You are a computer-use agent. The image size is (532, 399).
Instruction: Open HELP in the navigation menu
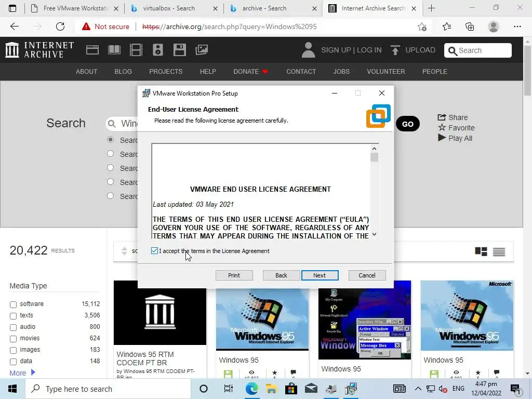[208, 72]
